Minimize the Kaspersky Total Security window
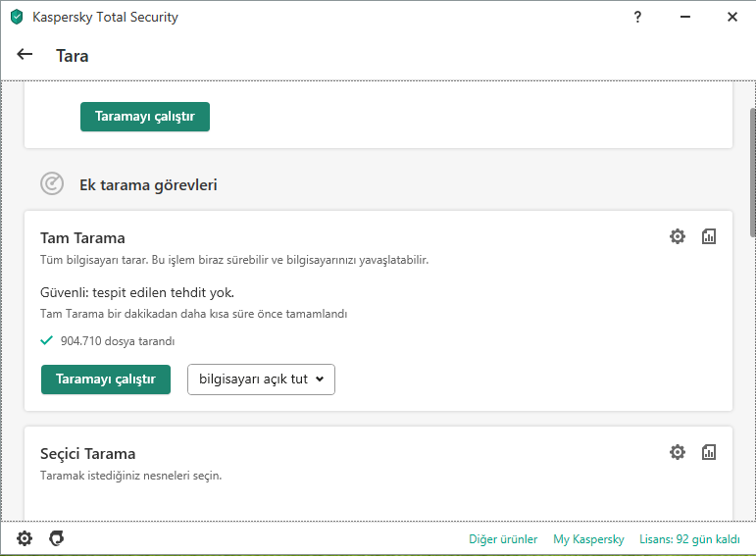The image size is (756, 556). pyautogui.click(x=685, y=17)
